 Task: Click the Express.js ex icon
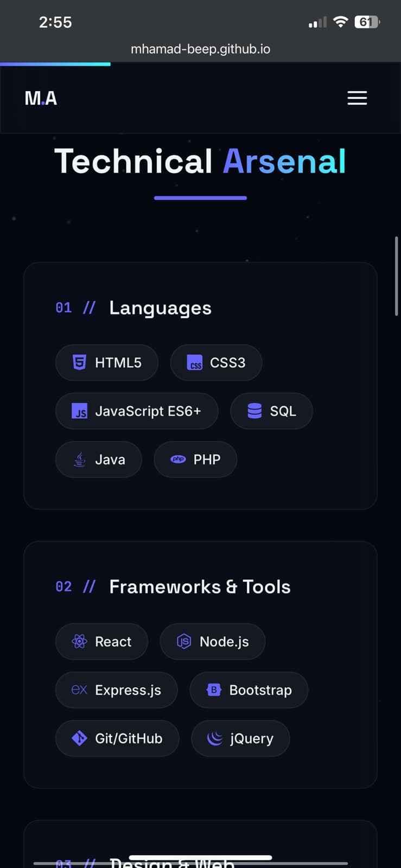79,690
